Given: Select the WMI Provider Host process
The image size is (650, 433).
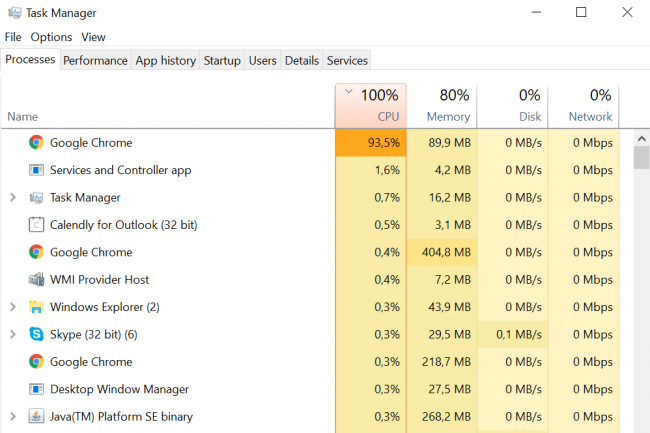Looking at the screenshot, I should pyautogui.click(x=310, y=280).
